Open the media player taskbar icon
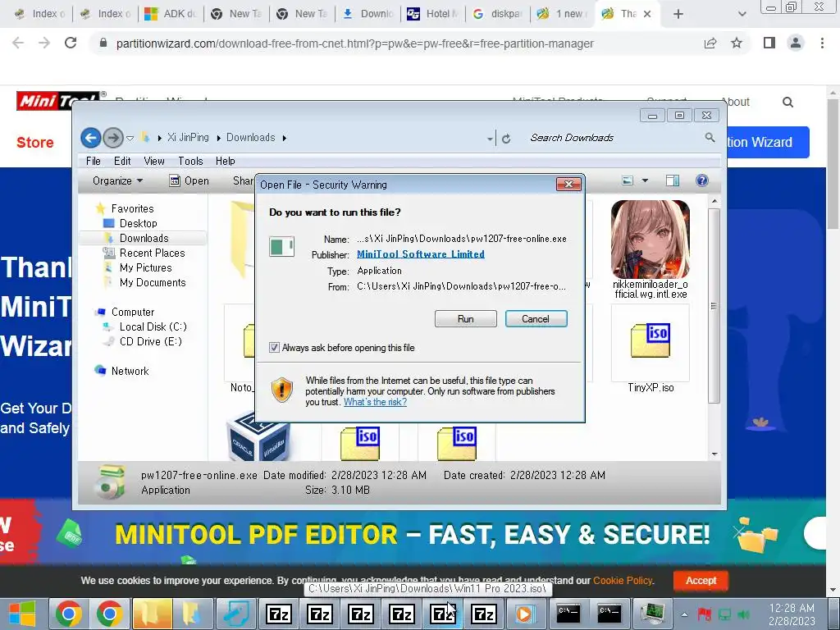Image resolution: width=840 pixels, height=630 pixels. 524,614
